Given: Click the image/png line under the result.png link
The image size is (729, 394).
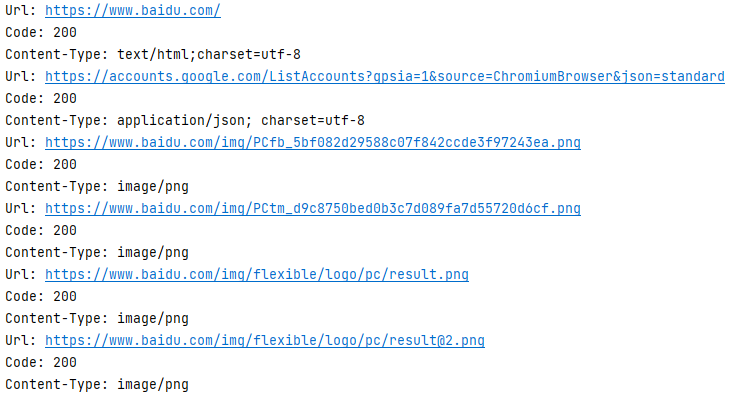Looking at the screenshot, I should [x=97, y=319].
